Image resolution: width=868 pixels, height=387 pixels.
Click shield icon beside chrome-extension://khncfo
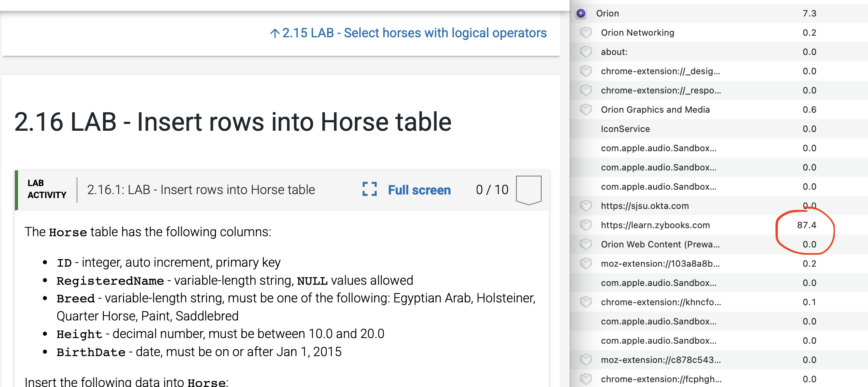pyautogui.click(x=586, y=302)
